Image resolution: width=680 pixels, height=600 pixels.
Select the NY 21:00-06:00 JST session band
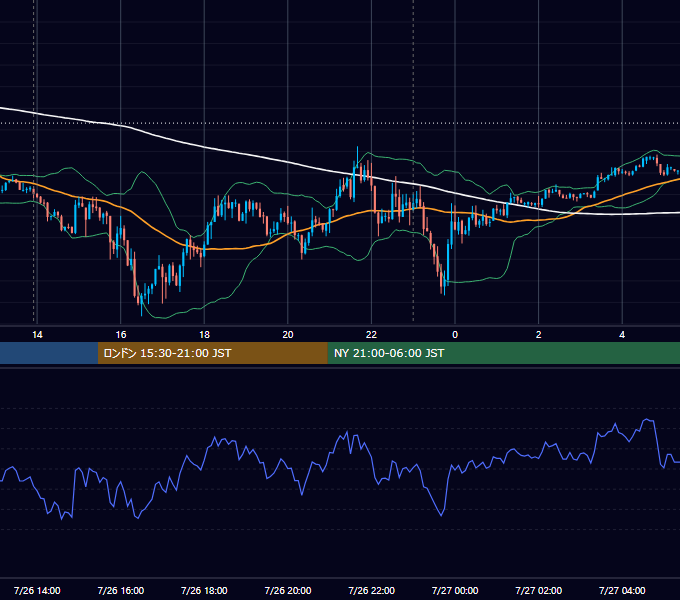coord(503,353)
